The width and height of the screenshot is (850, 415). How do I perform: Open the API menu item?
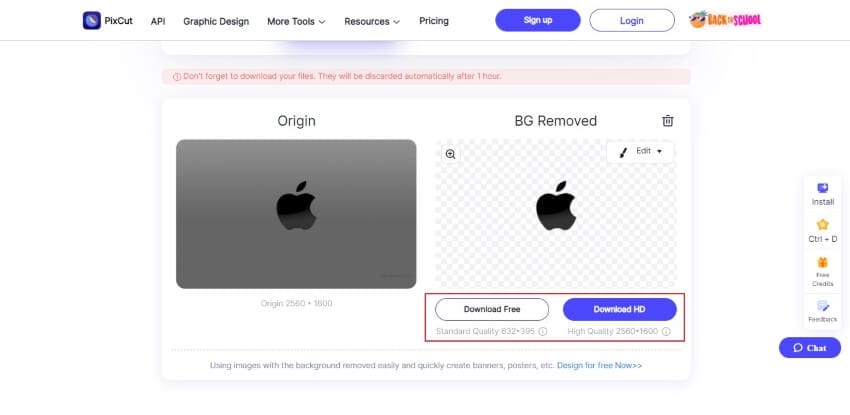(158, 21)
